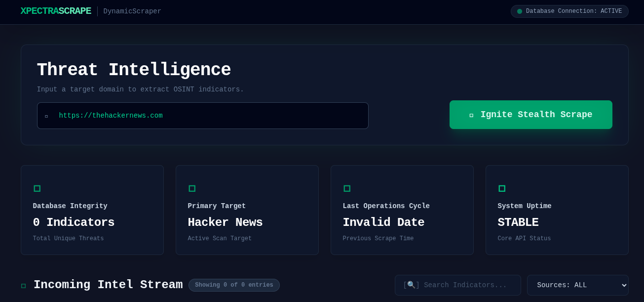Click the Active Scan Target caption
The height and width of the screenshot is (302, 644).
[x=220, y=239]
